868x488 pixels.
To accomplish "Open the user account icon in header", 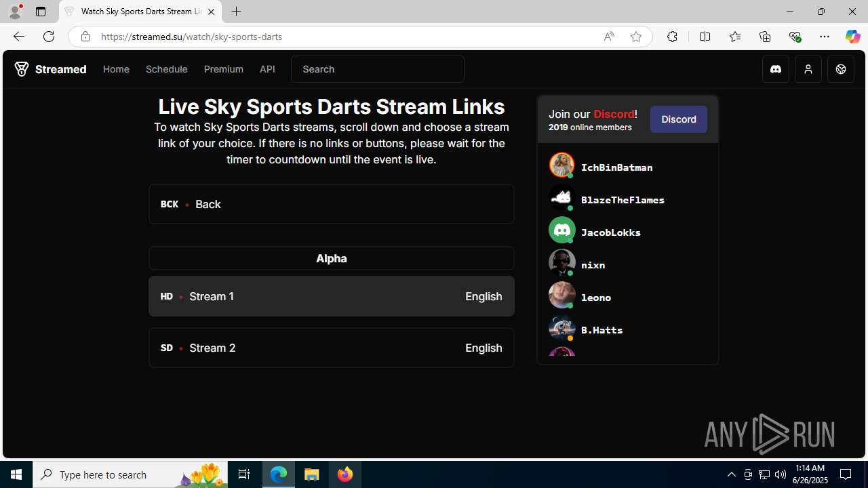I will (x=808, y=69).
